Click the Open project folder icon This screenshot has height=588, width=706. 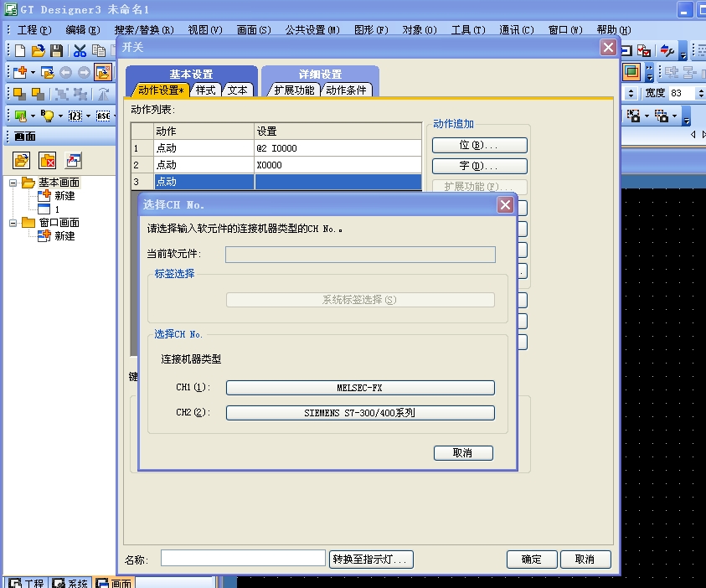click(39, 51)
